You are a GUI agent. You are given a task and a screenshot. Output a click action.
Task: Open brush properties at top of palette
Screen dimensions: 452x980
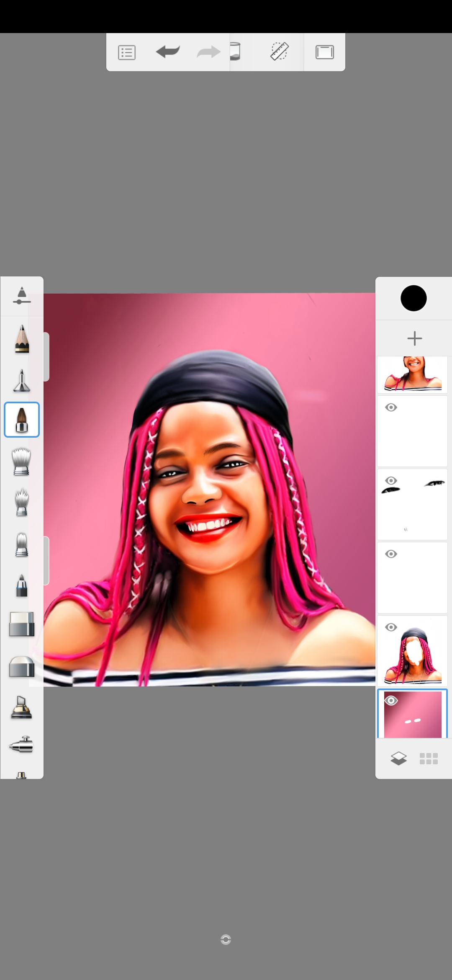click(22, 296)
